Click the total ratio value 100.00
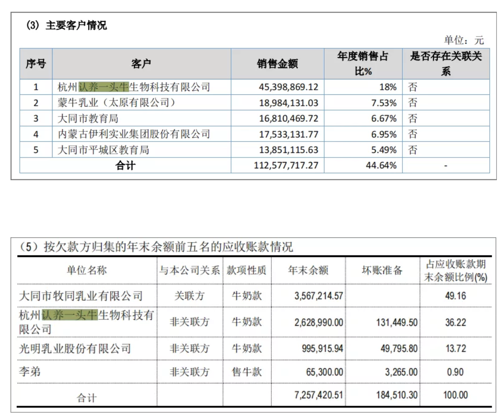504x420 pixels. 456,395
